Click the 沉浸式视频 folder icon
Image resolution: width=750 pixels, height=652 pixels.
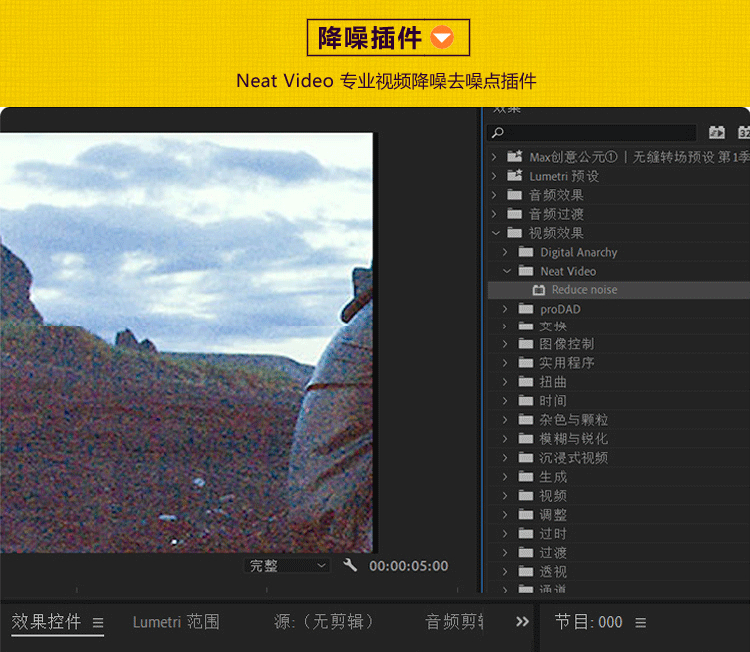point(526,458)
